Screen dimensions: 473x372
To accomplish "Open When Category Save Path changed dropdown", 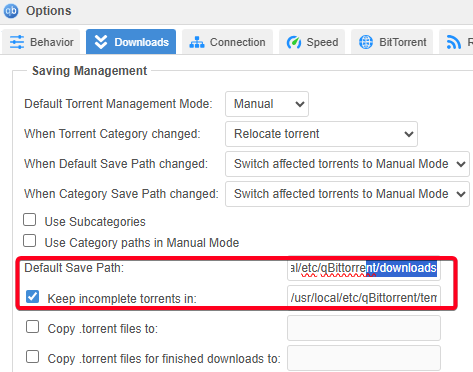I will click(x=347, y=194).
